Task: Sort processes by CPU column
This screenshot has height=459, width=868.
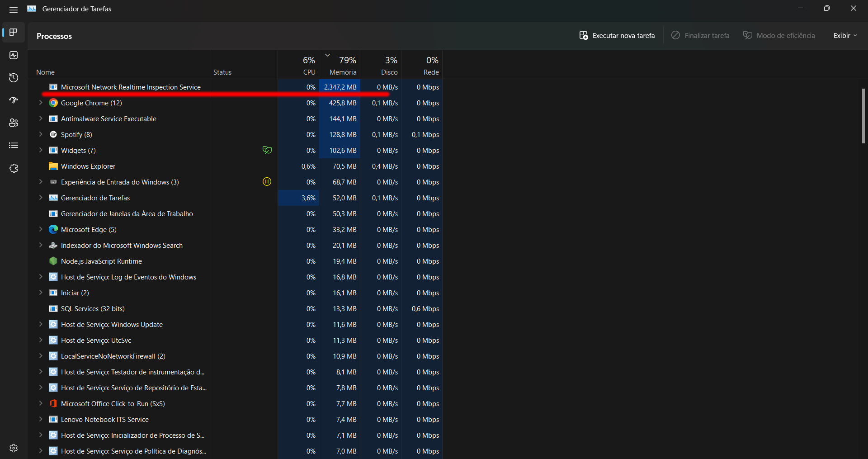Action: 298,65
